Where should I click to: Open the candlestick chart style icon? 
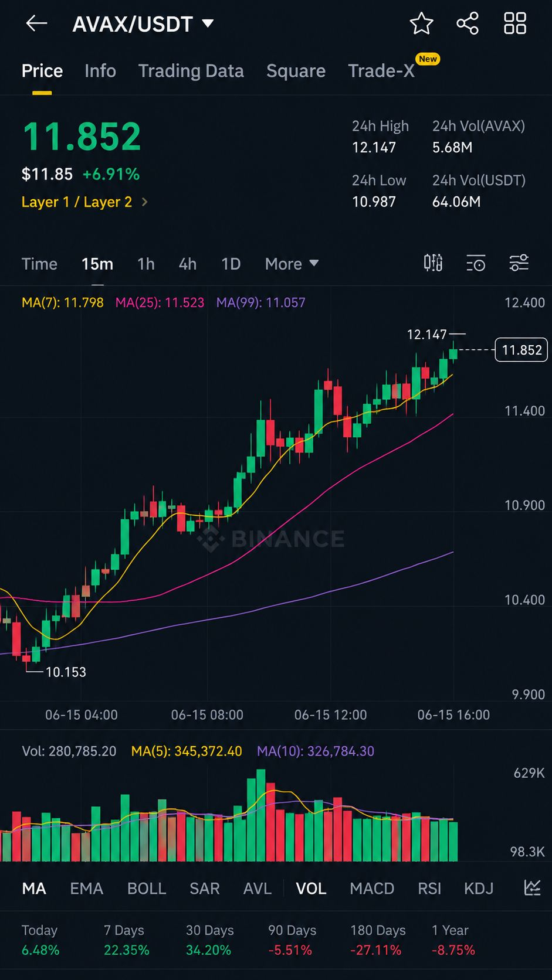pos(433,263)
